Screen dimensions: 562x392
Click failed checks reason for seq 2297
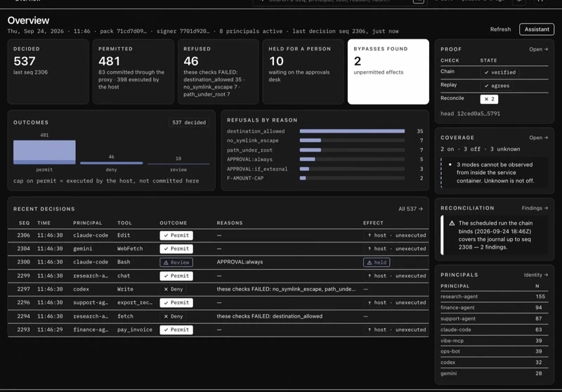click(286, 289)
